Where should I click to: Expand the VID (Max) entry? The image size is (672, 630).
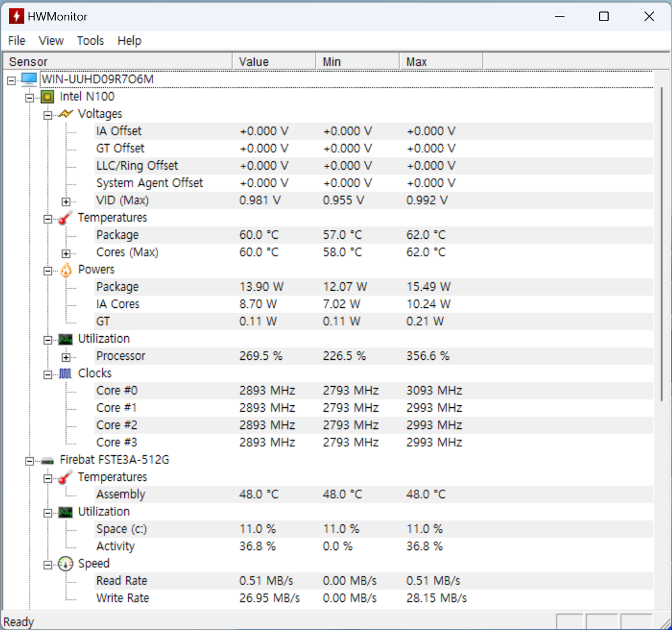66,202
